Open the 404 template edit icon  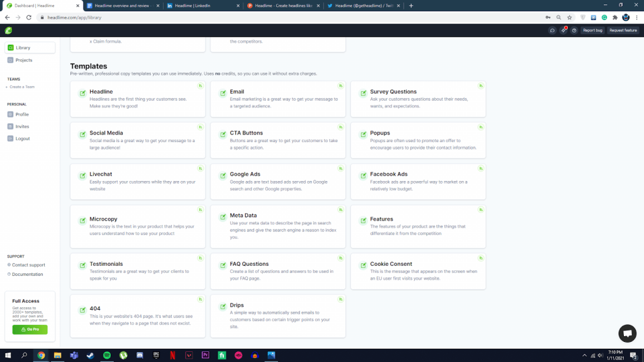(82, 310)
